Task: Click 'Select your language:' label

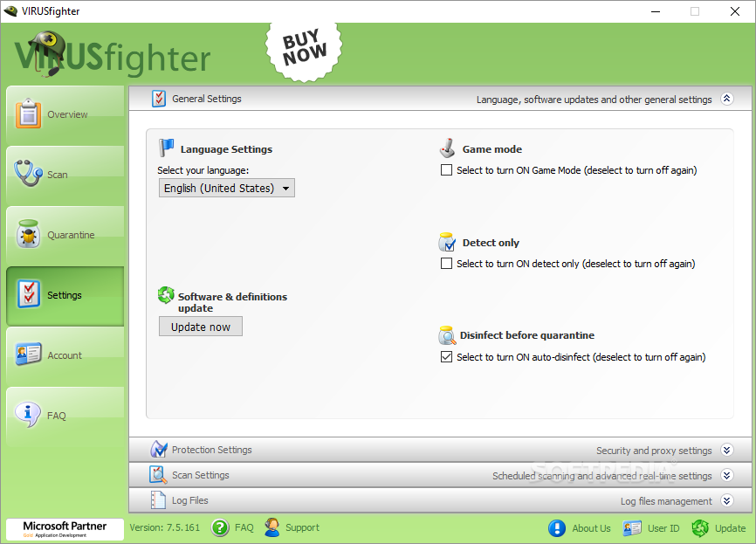Action: (x=203, y=170)
